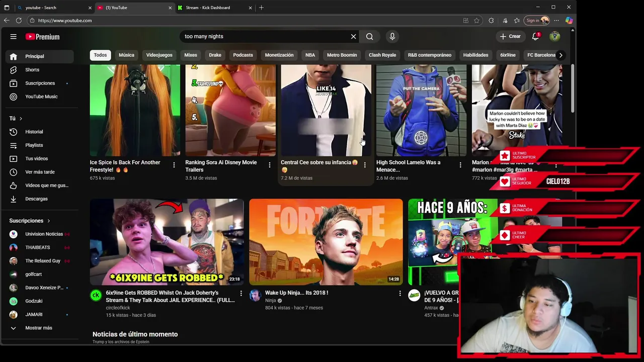Open the tab actions menu in Edge
The height and width of the screenshot is (362, 644).
(7, 8)
